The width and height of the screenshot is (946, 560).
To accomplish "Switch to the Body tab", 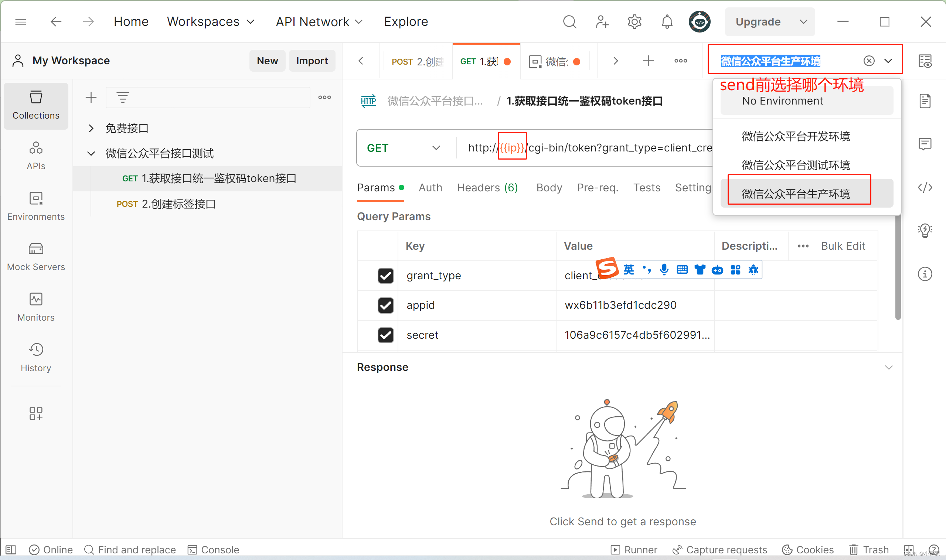I will (549, 188).
